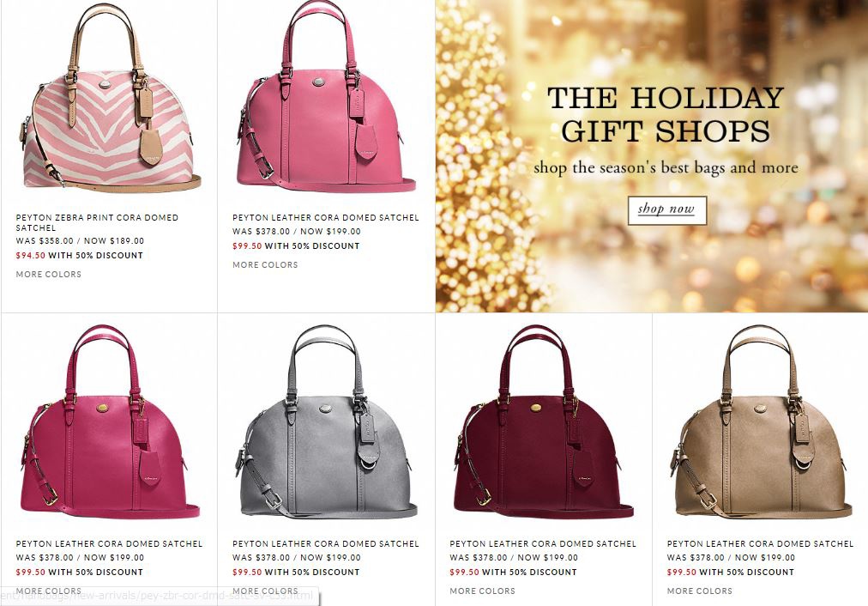Open the light pink satchel's product title link
The image size is (868, 606).
click(326, 218)
